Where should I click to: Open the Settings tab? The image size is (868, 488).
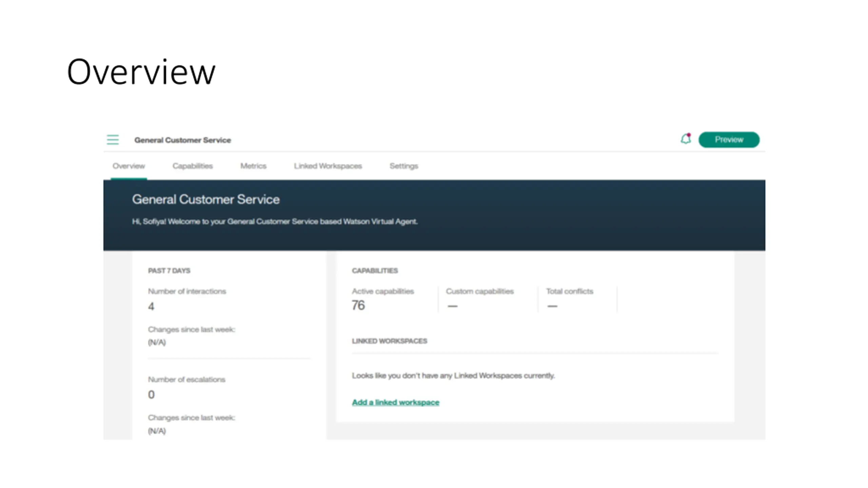pyautogui.click(x=404, y=166)
